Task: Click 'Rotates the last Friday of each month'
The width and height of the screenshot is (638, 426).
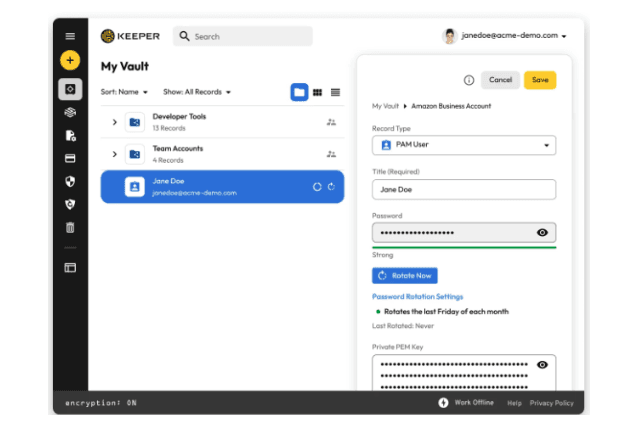Action: coord(446,312)
